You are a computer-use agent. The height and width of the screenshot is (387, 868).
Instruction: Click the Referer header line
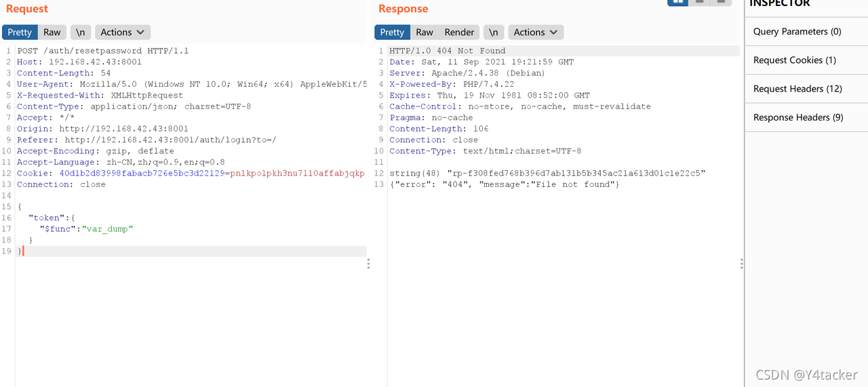click(x=147, y=140)
